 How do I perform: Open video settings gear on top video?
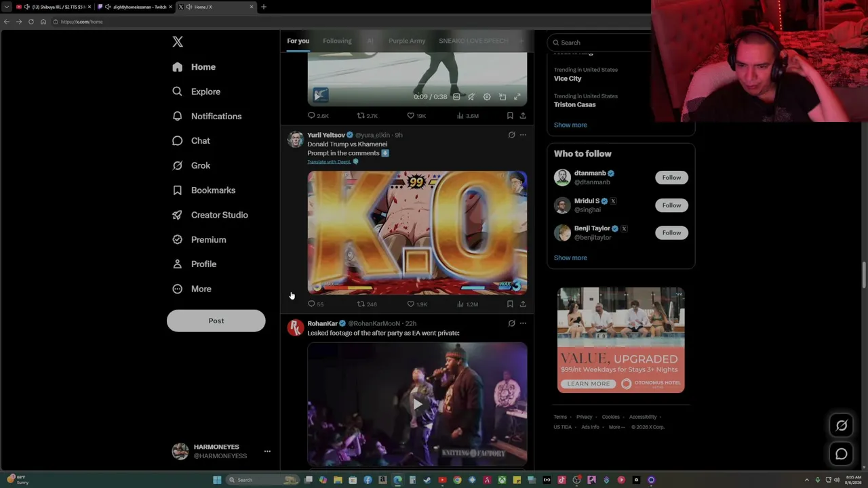pyautogui.click(x=487, y=97)
